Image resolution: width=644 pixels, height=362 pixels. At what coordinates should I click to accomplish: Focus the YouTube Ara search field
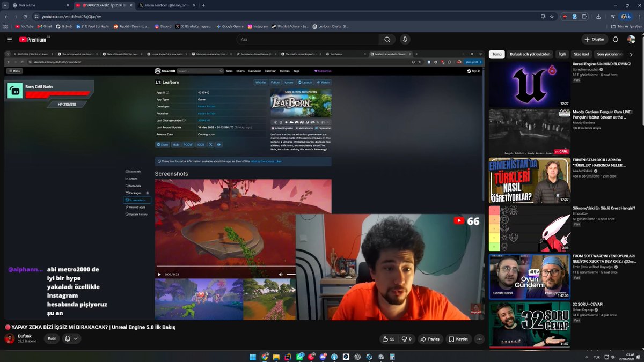point(307,39)
